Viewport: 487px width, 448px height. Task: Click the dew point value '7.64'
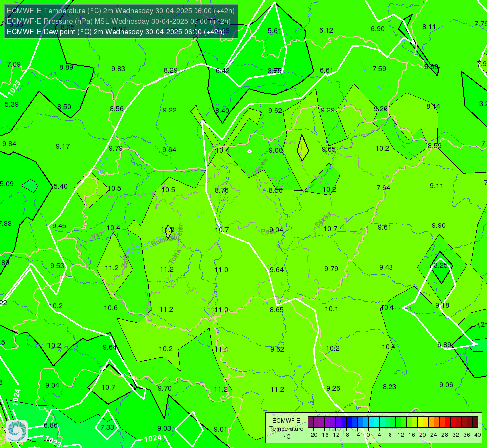point(383,188)
